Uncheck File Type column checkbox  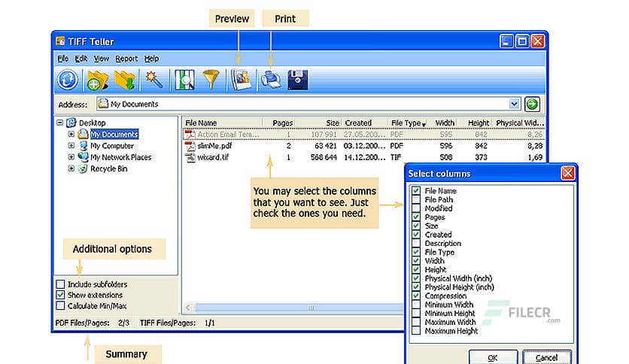pos(416,252)
